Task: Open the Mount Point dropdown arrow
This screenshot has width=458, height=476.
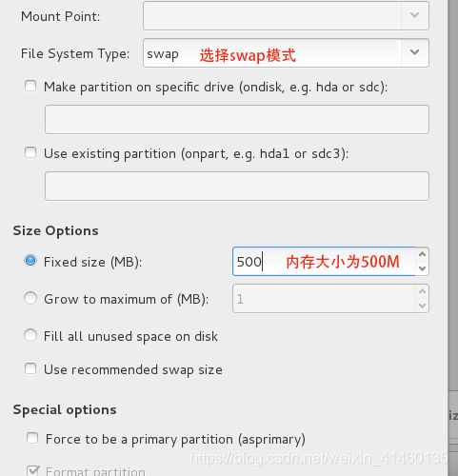Action: pyautogui.click(x=415, y=15)
